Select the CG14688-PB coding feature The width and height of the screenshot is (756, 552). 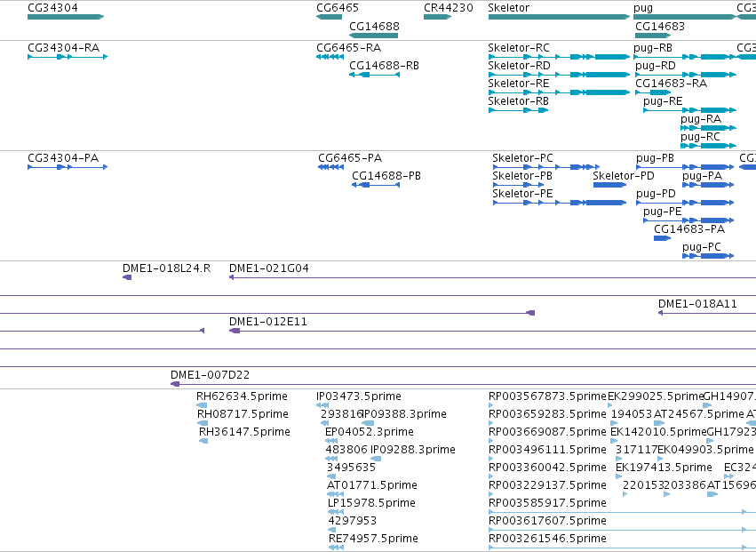coord(376,185)
